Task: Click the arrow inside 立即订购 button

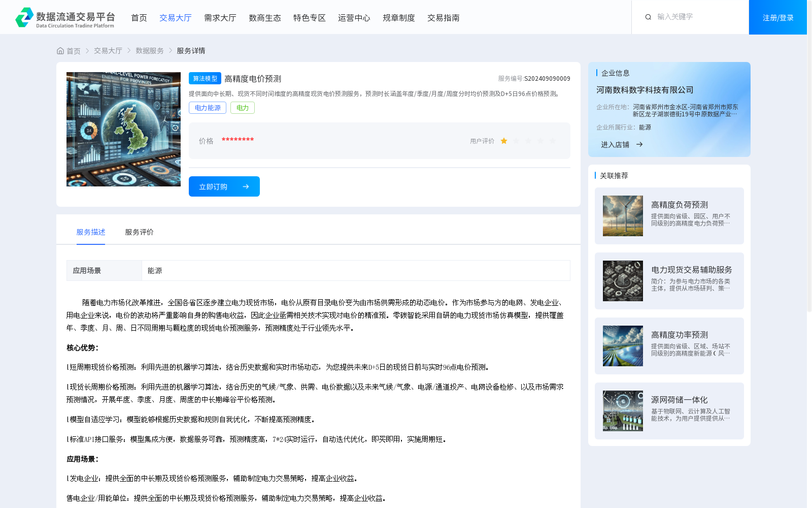Action: [246, 186]
